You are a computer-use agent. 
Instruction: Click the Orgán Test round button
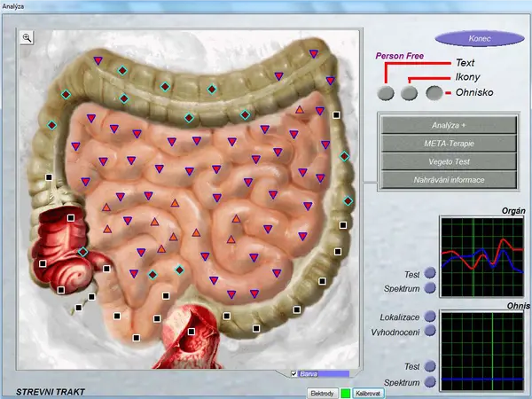pos(430,273)
